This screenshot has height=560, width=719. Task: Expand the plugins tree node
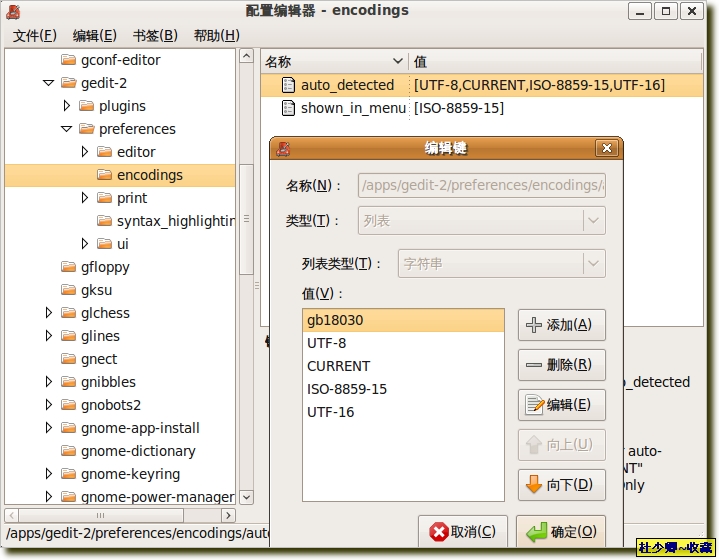(66, 106)
